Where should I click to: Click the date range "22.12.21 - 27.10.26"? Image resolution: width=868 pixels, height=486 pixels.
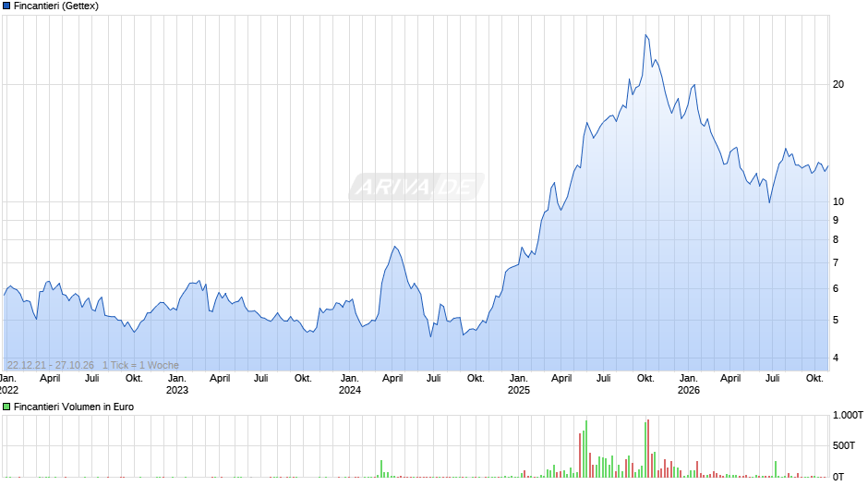tap(51, 365)
